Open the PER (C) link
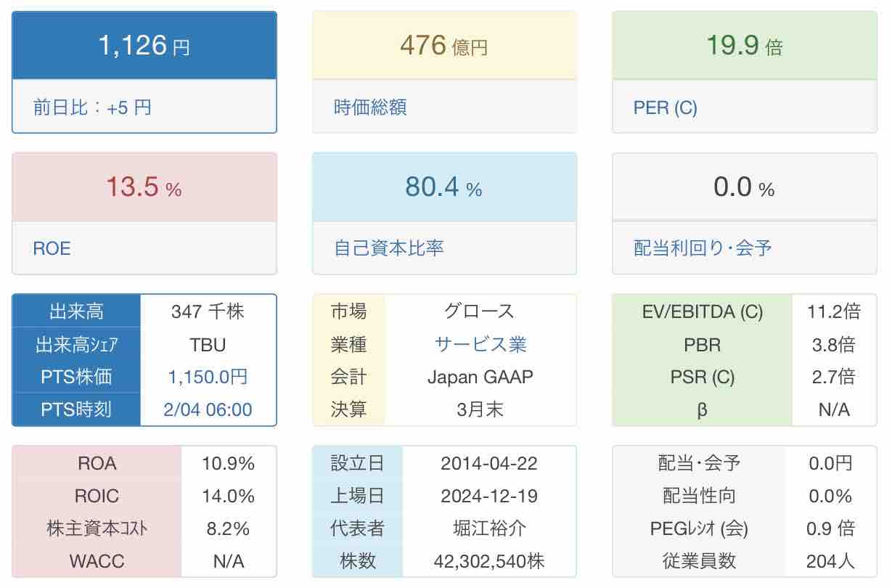892x588 pixels. [x=665, y=107]
